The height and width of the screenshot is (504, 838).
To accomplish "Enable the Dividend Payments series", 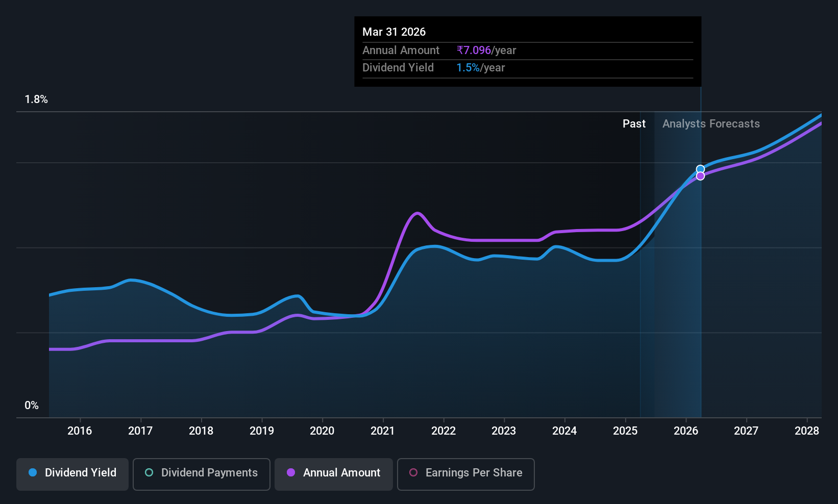I will (x=201, y=474).
